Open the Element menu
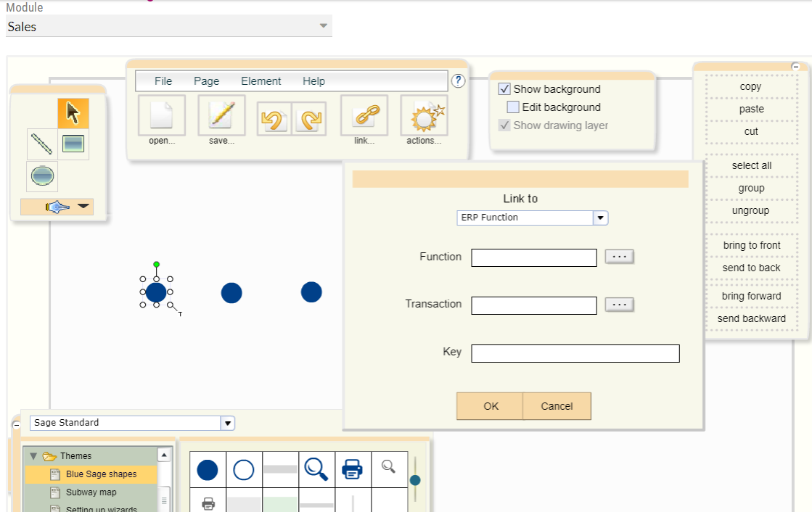 coord(261,80)
